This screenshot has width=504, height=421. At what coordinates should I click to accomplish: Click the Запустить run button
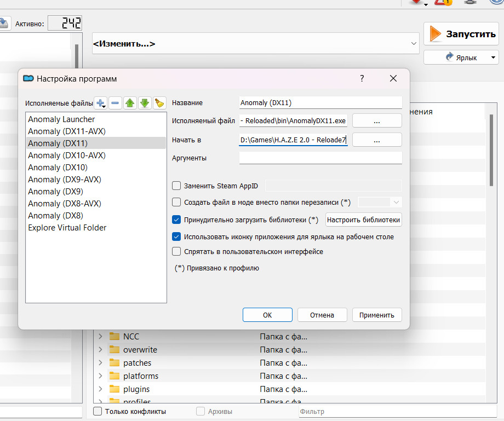461,34
